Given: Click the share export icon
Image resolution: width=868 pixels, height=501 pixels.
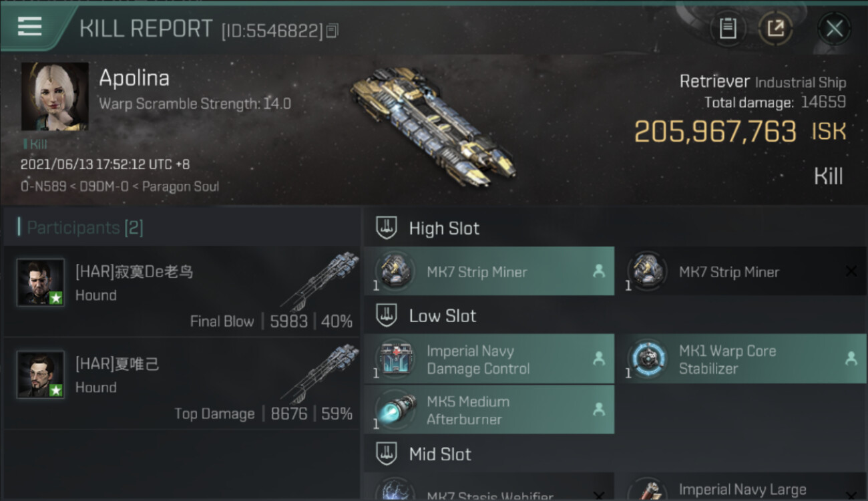Looking at the screenshot, I should point(775,29).
